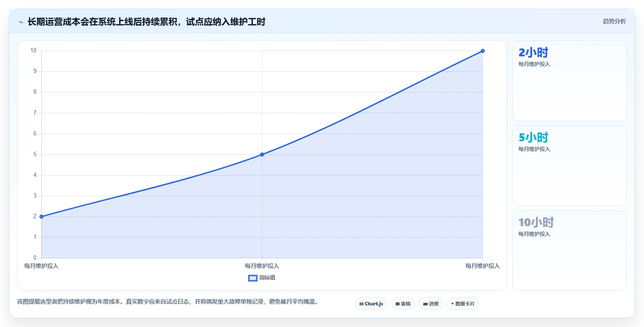
Task: Click the 每月维护投入 caption under 5小时
Action: 534,149
